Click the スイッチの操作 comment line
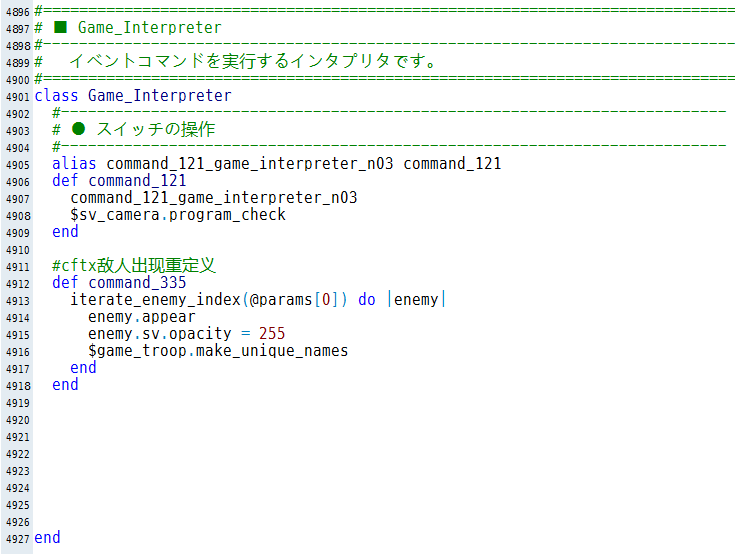735x554 pixels. [134, 129]
